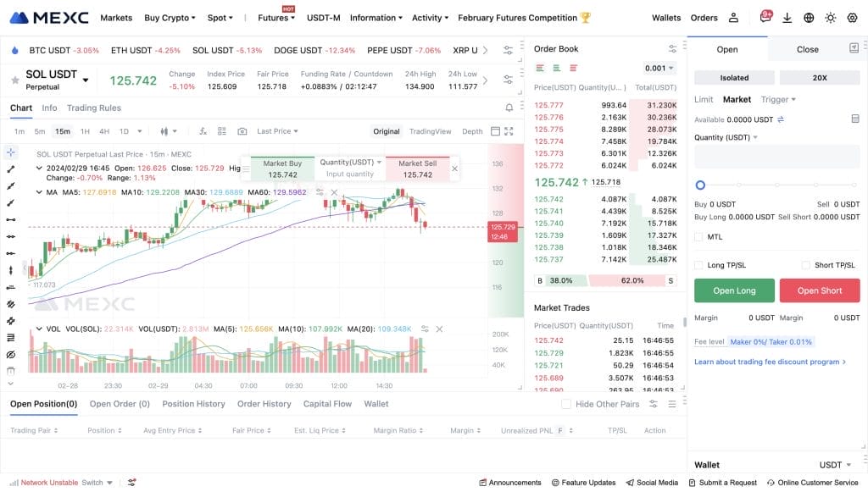
Task: Tick the Long TP/SL checkbox
Action: 698,265
